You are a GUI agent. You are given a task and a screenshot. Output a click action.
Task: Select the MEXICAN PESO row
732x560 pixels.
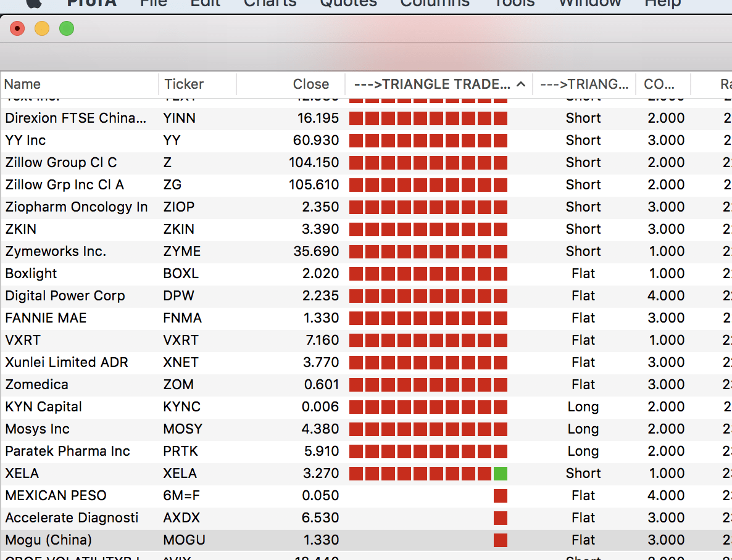(366, 496)
